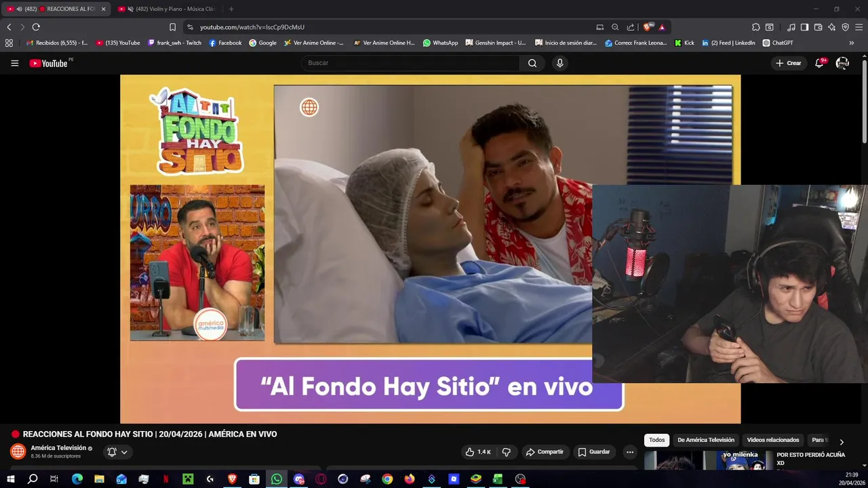
Task: Bookmark this page with the bookmark icon
Action: click(172, 27)
